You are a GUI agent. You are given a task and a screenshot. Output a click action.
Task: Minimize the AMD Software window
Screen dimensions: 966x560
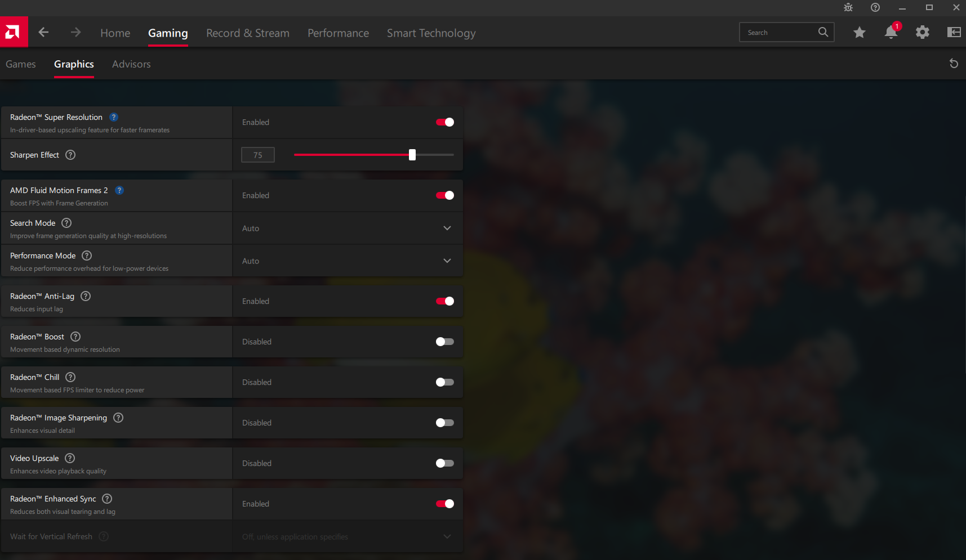[x=902, y=7]
